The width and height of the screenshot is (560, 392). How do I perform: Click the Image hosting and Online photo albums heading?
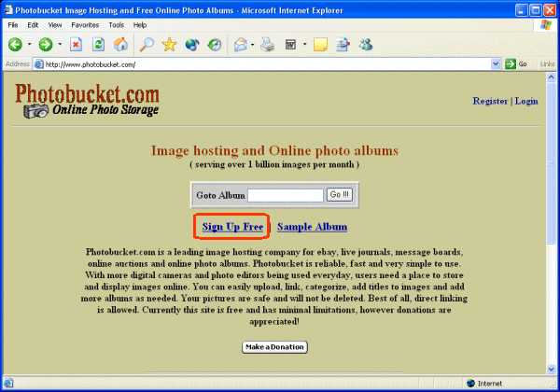pyautogui.click(x=274, y=150)
